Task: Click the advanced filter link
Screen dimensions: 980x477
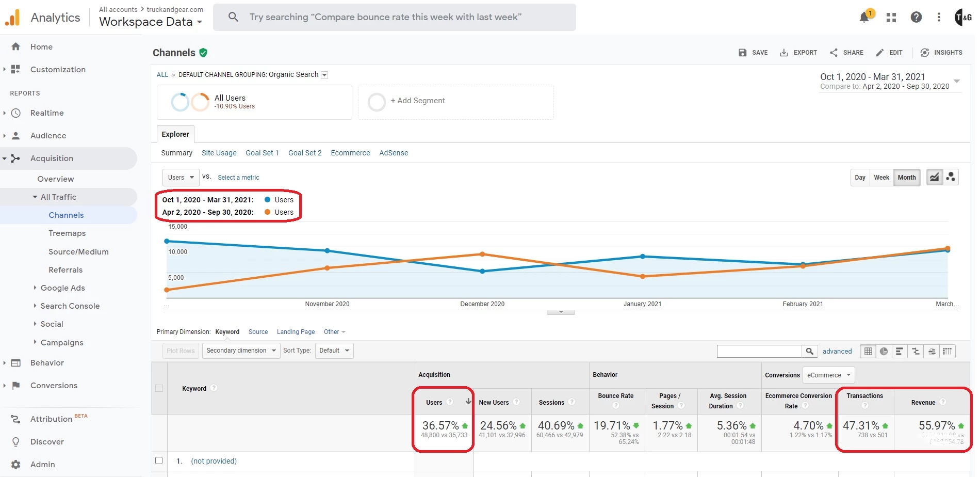Action: pos(837,351)
